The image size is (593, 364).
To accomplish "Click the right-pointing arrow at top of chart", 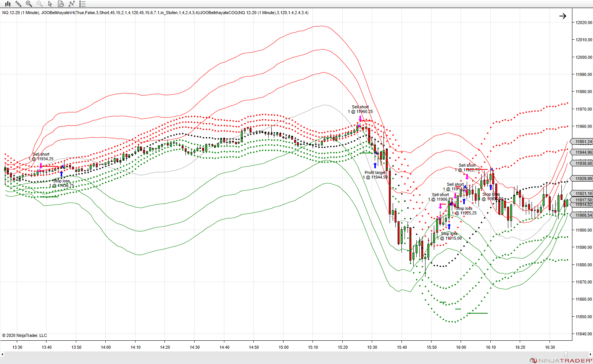I will point(562,16).
